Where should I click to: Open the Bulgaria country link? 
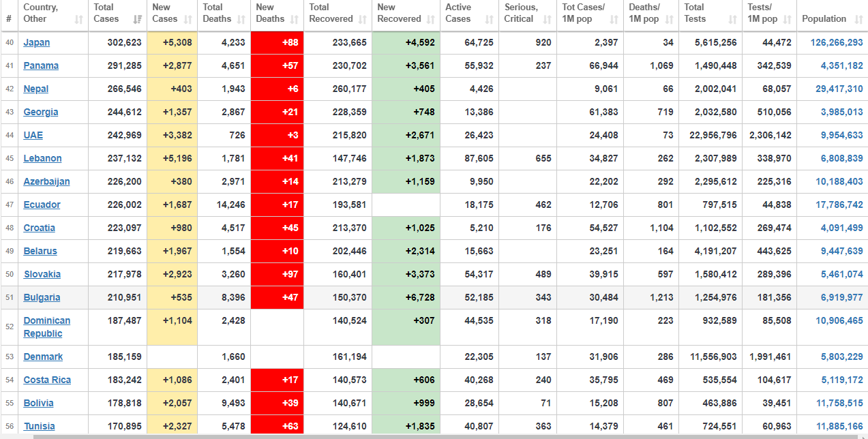click(42, 297)
